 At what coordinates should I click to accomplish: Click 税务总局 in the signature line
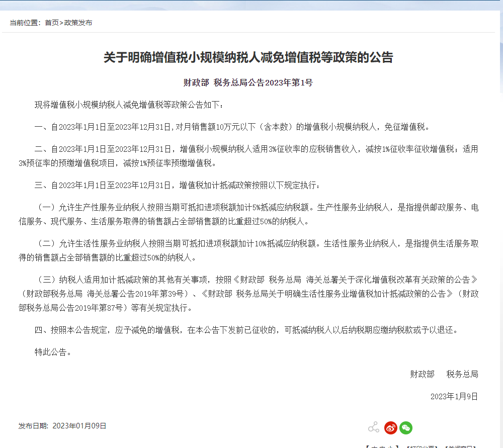462,374
